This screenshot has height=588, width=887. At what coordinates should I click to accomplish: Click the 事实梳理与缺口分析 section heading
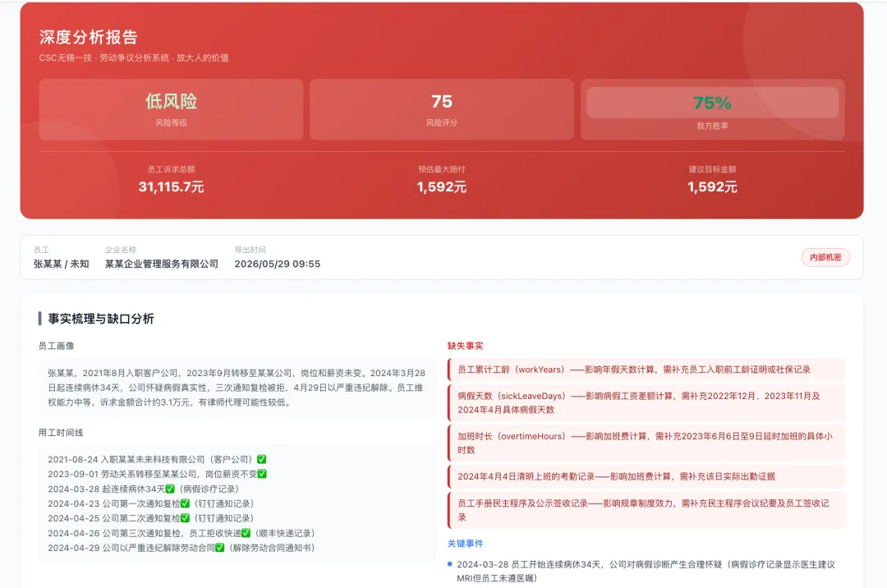click(x=101, y=319)
